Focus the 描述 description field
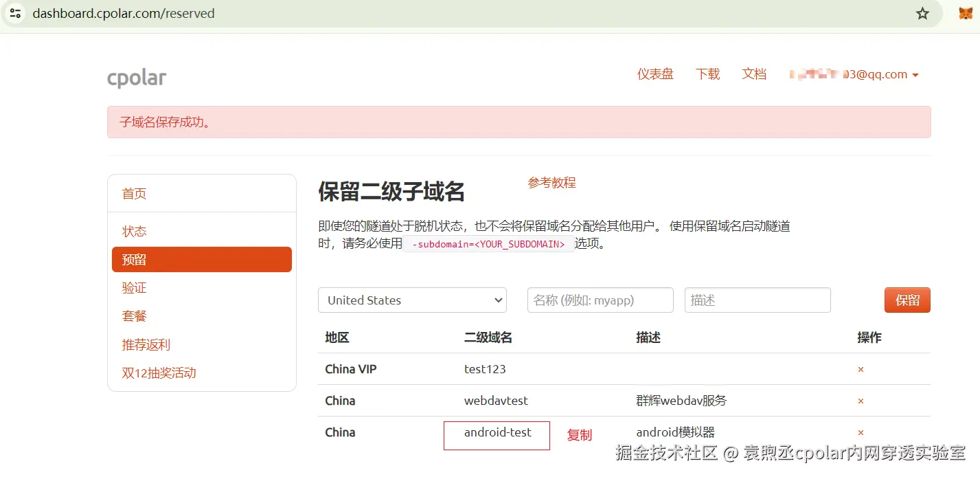Viewport: 980px width, 477px height. click(757, 300)
